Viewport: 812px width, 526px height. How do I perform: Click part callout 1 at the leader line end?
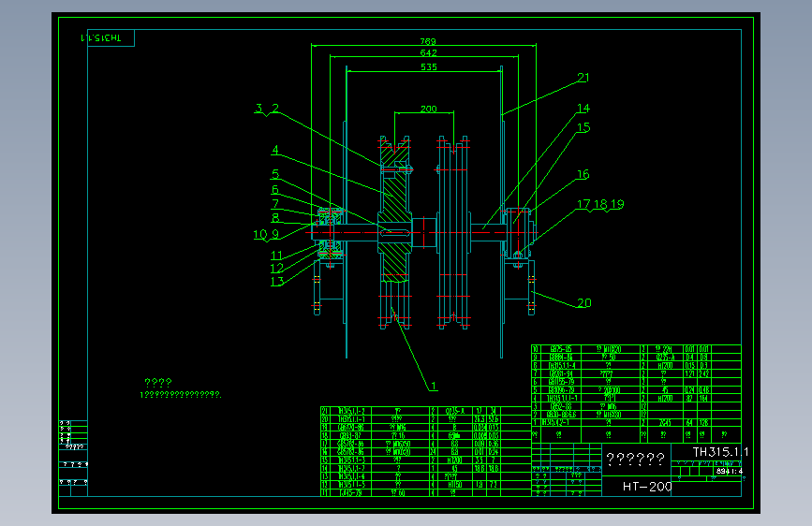coord(434,386)
